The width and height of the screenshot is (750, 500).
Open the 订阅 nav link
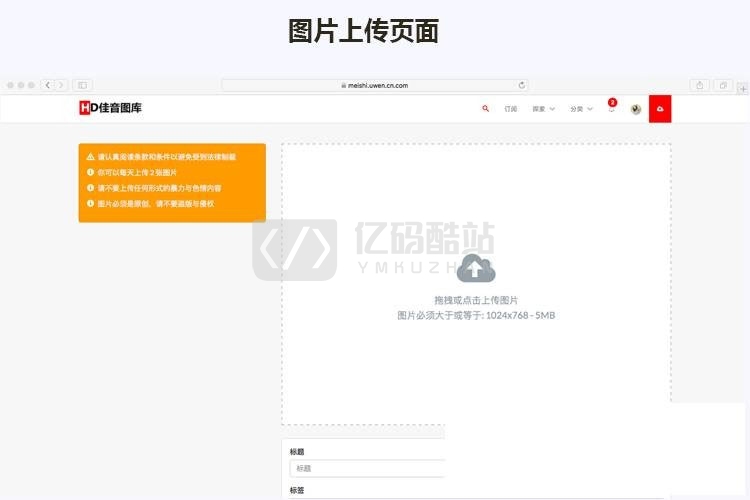pyautogui.click(x=510, y=109)
